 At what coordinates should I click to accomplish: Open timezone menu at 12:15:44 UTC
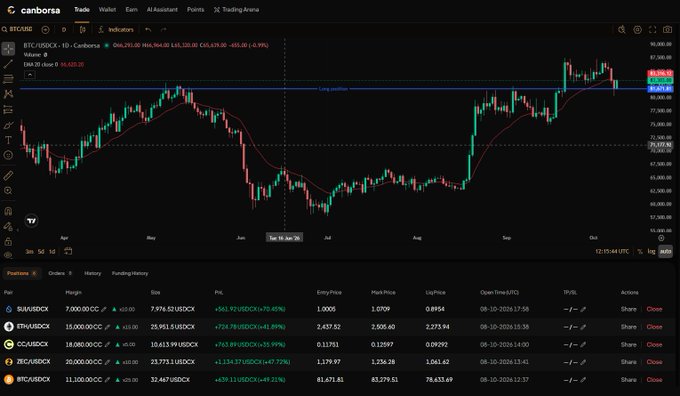(x=612, y=252)
